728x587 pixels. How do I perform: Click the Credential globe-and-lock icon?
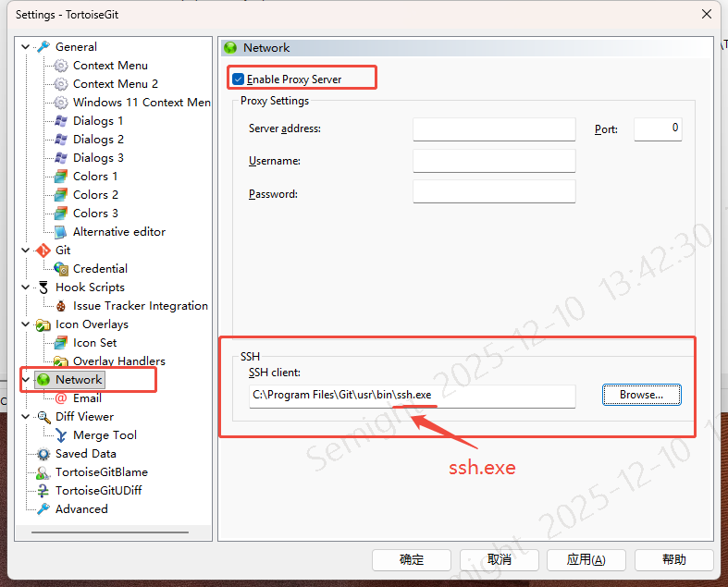click(x=61, y=269)
